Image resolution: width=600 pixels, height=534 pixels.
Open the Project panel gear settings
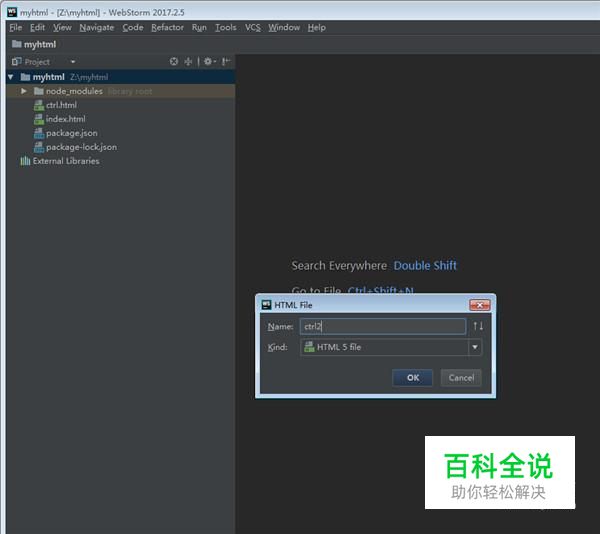click(208, 61)
